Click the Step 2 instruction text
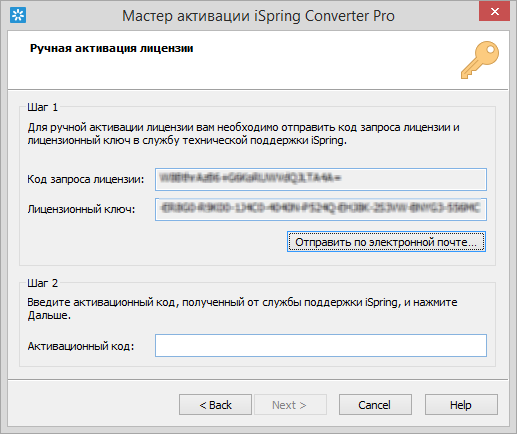The image size is (517, 434). point(242,309)
